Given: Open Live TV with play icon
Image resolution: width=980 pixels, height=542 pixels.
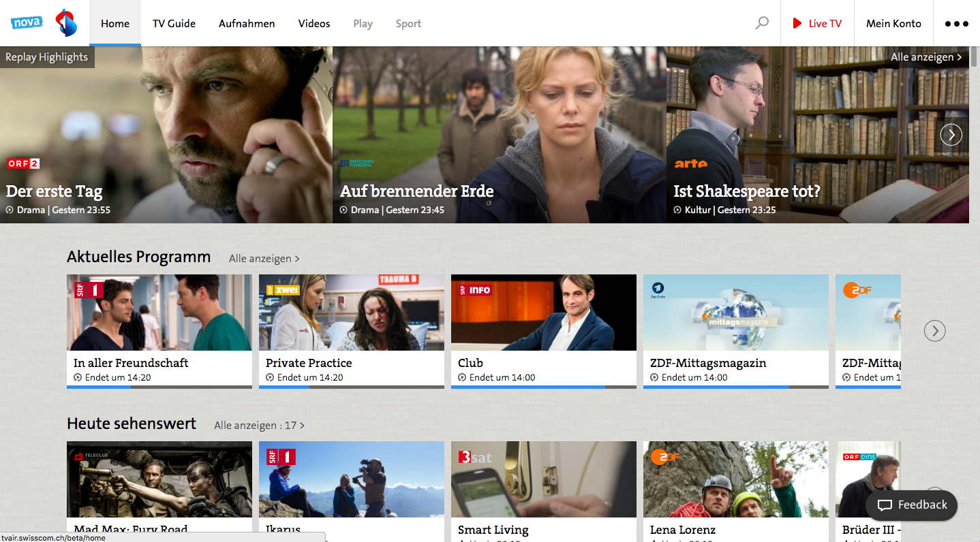Looking at the screenshot, I should [x=817, y=24].
